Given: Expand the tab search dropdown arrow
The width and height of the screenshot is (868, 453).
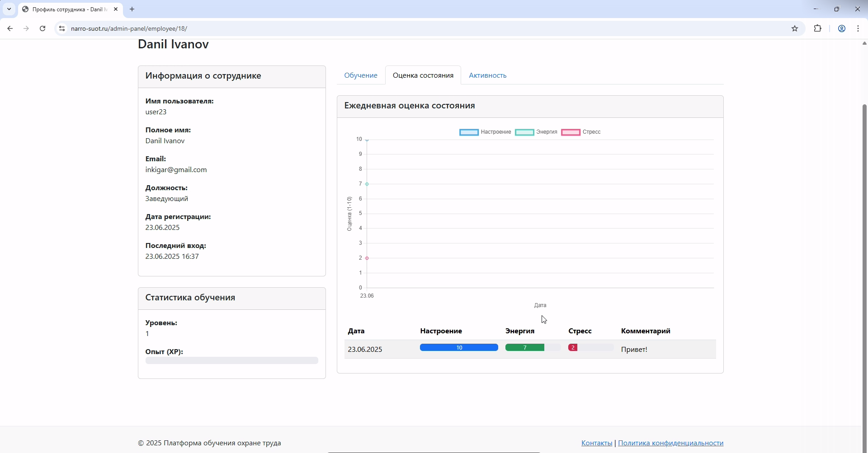Looking at the screenshot, I should pos(9,9).
